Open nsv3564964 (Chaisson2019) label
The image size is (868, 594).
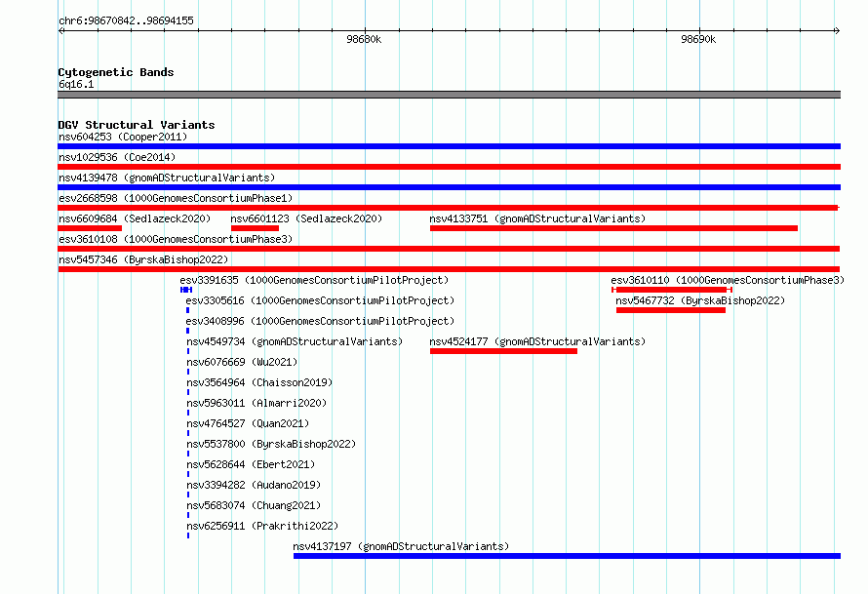tap(259, 382)
